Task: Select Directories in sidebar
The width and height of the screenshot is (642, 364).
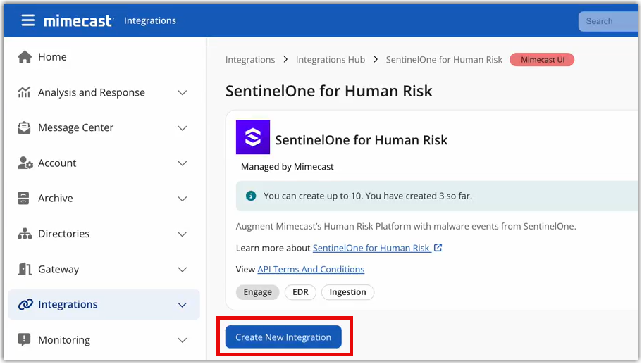Action: coord(63,234)
